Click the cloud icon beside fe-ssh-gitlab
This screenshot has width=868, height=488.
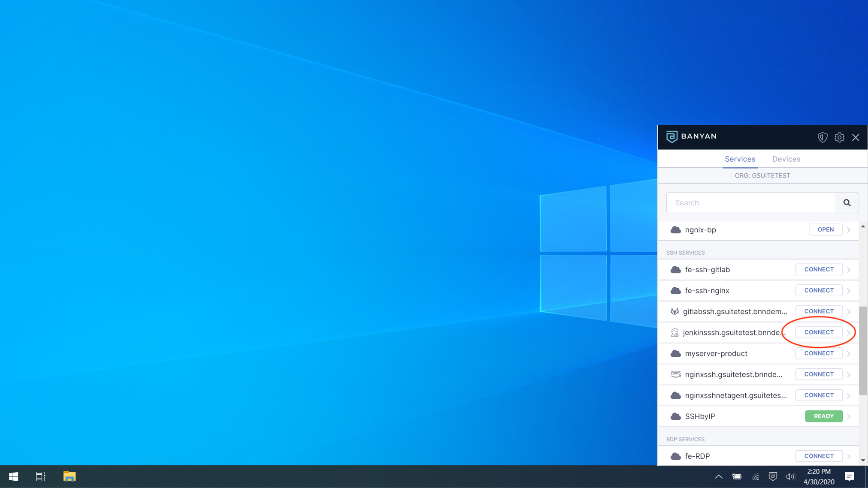[675, 270]
